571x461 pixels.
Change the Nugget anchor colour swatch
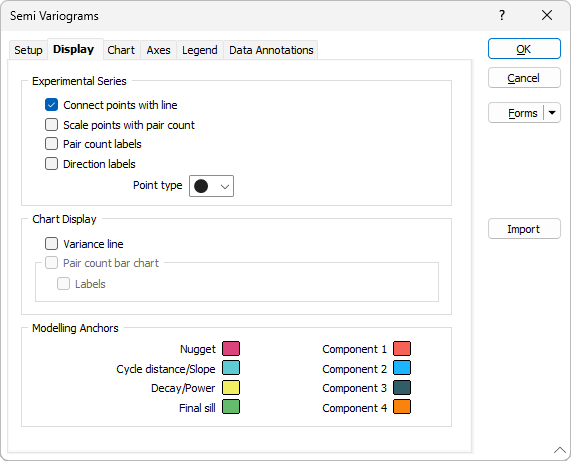tap(231, 348)
